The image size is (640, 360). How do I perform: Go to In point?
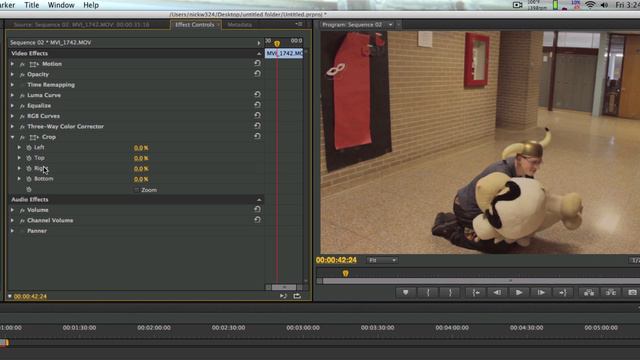476,293
